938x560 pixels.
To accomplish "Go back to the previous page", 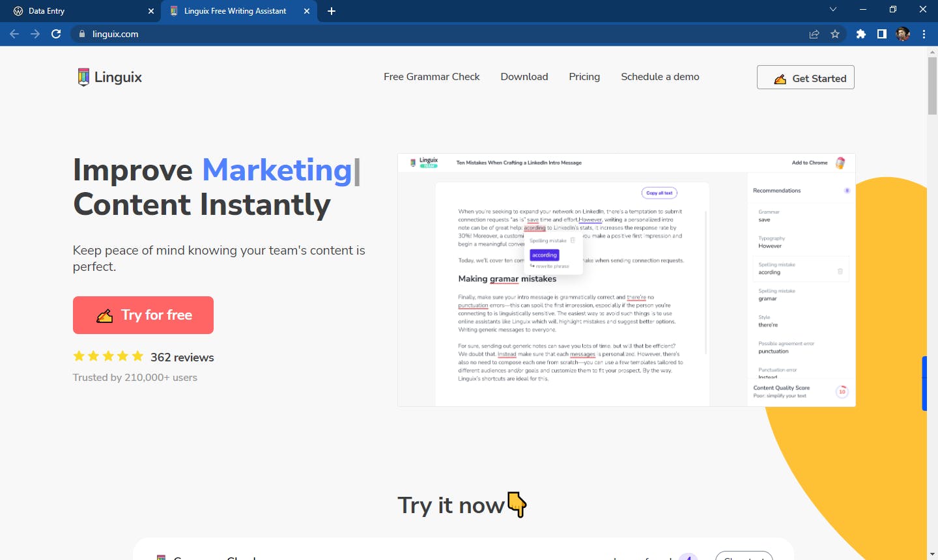I will tap(14, 34).
